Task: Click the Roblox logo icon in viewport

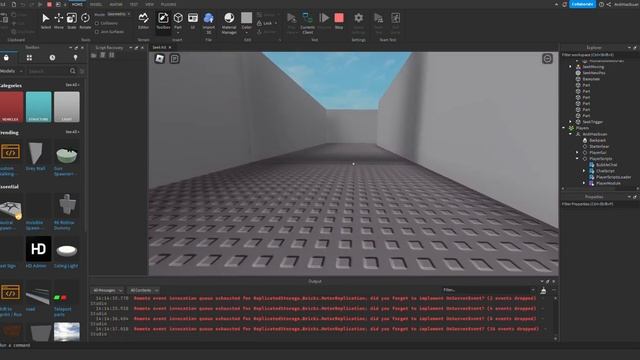Action: pos(160,59)
